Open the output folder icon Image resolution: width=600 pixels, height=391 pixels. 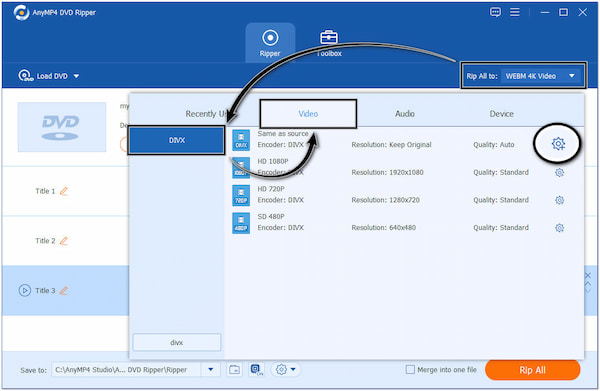pyautogui.click(x=234, y=370)
